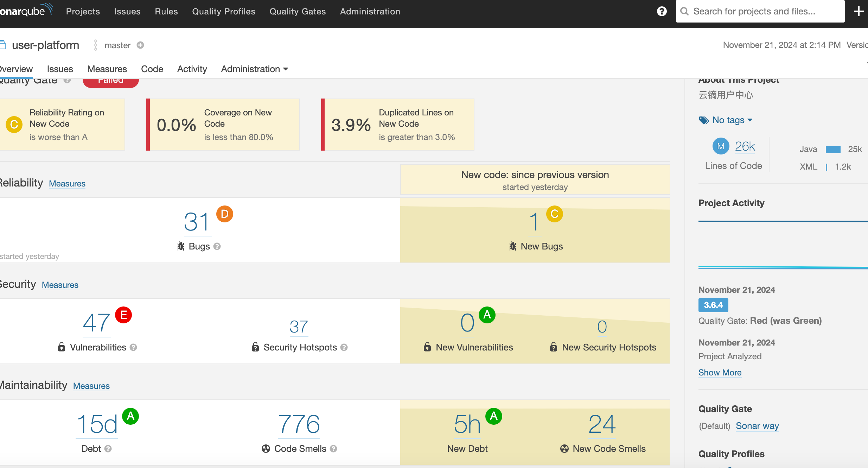This screenshot has width=868, height=468.
Task: Click the Coverage on New Code card
Action: 223,125
